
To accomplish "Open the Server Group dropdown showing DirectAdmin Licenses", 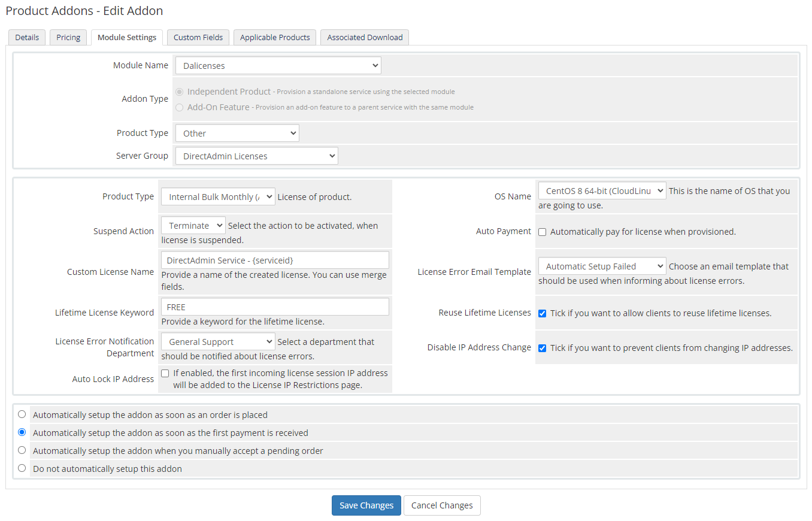I will pyautogui.click(x=256, y=155).
